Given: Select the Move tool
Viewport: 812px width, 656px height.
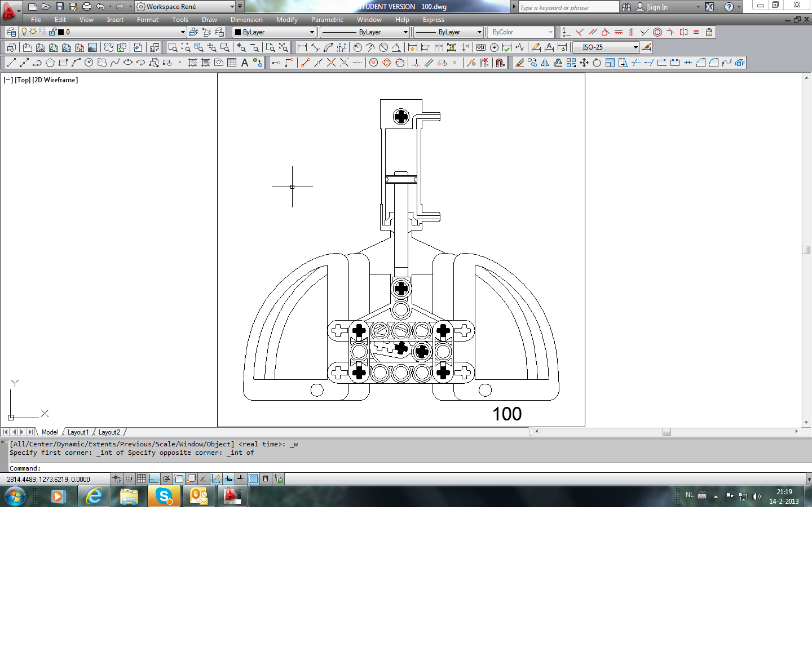Looking at the screenshot, I should tap(584, 63).
